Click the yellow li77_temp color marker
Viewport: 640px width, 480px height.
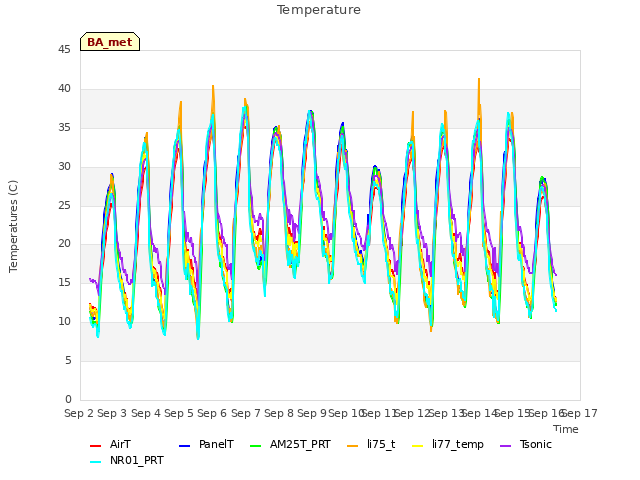(x=418, y=446)
